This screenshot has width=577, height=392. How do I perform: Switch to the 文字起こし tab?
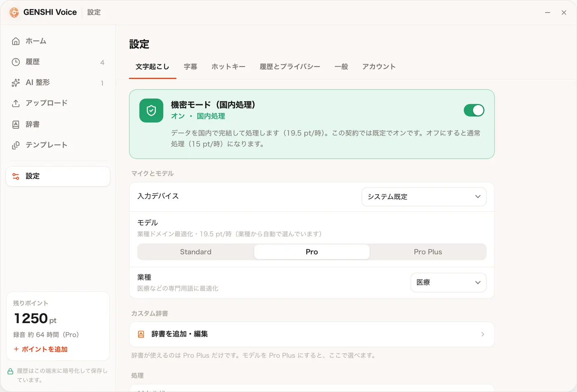pos(152,67)
